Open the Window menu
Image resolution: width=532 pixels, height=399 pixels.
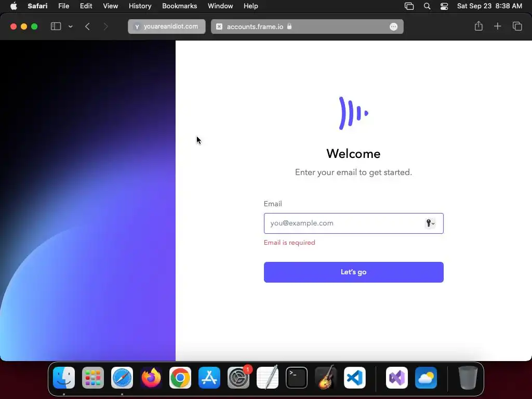pos(220,6)
